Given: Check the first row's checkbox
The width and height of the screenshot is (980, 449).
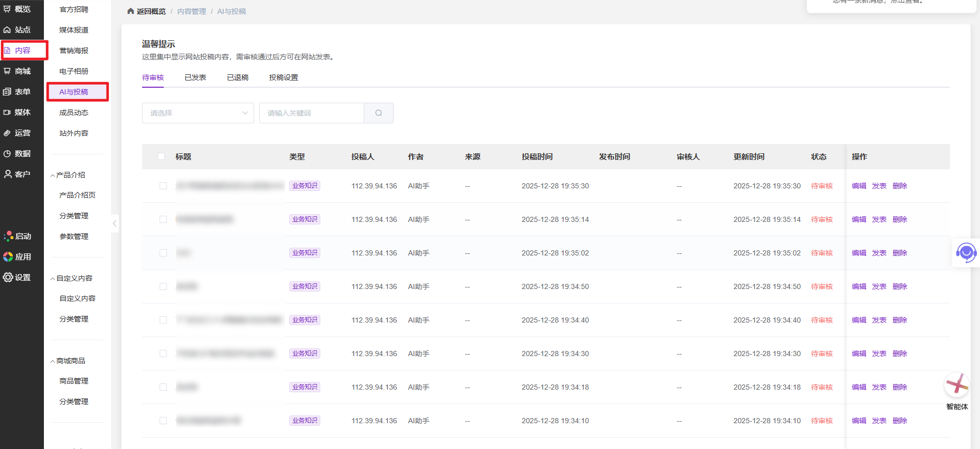Looking at the screenshot, I should click(x=163, y=186).
